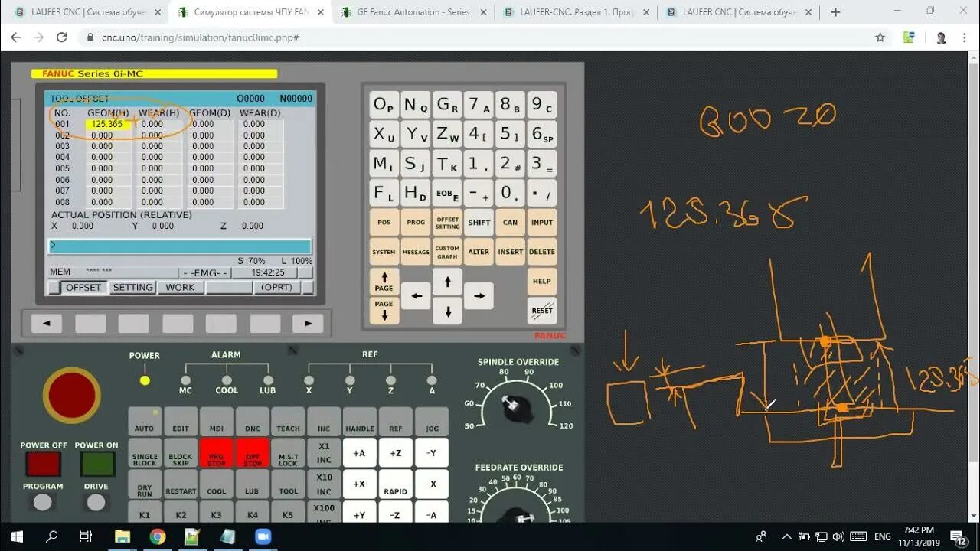
Task: Switch to HANDLE mode
Action: click(x=359, y=422)
